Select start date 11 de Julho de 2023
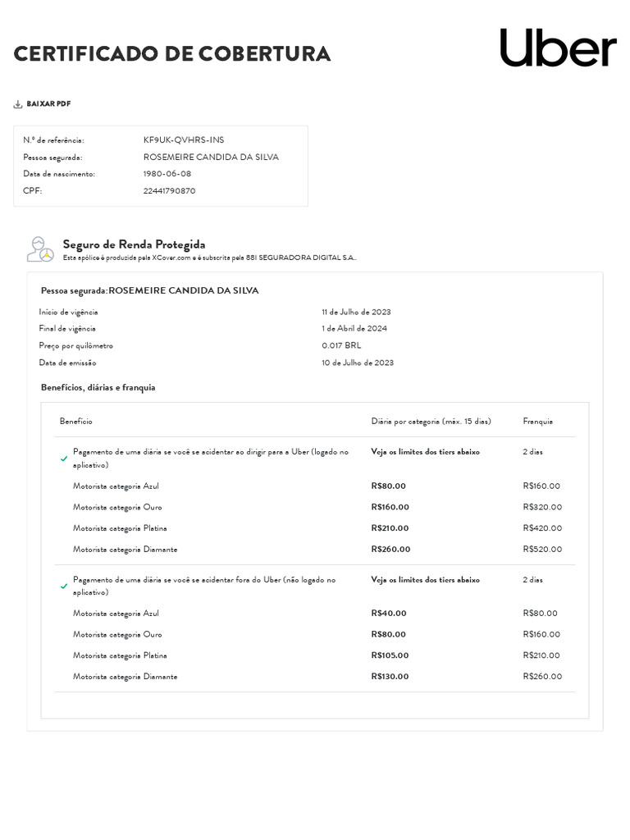 356,312
